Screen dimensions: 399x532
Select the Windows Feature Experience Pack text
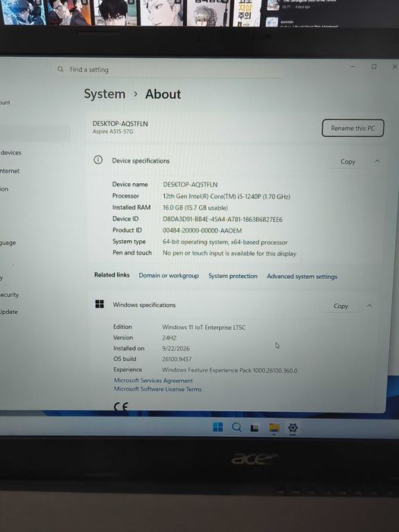coord(230,370)
